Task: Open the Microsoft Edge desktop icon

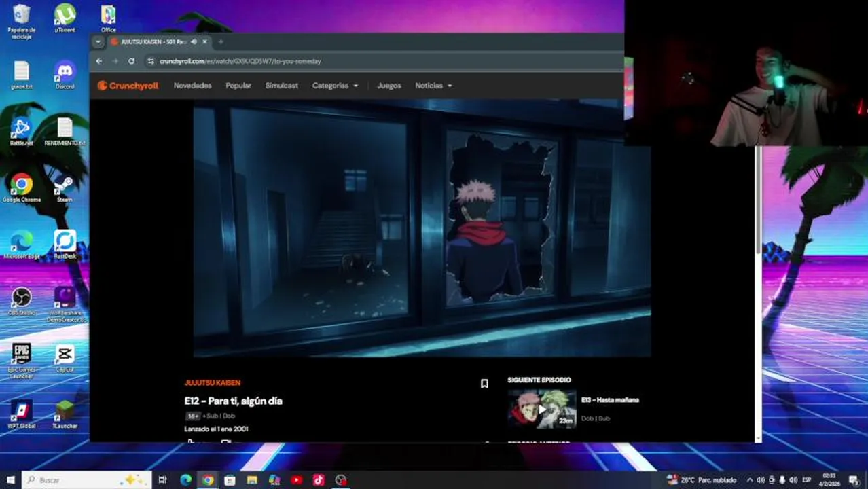Action: coord(22,245)
